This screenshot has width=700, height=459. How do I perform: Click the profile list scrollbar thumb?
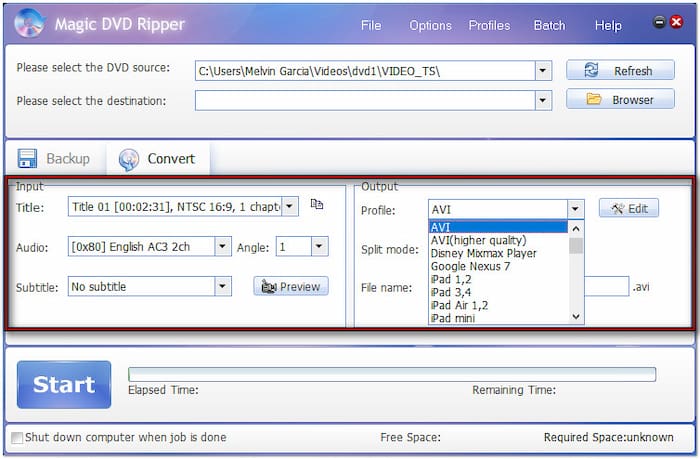point(576,246)
